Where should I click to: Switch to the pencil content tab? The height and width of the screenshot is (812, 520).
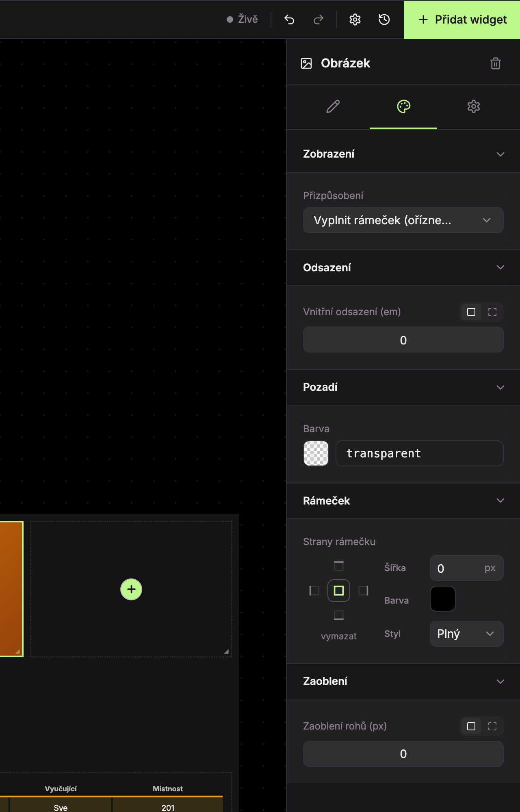pyautogui.click(x=333, y=106)
